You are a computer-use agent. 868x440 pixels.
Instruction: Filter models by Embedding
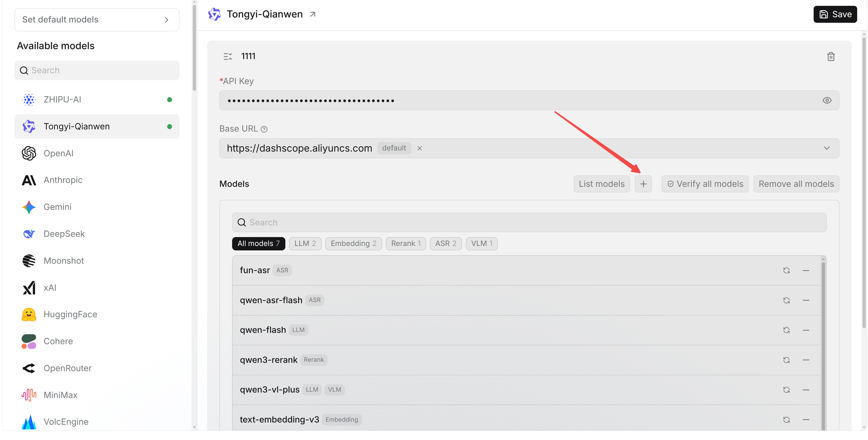click(353, 244)
